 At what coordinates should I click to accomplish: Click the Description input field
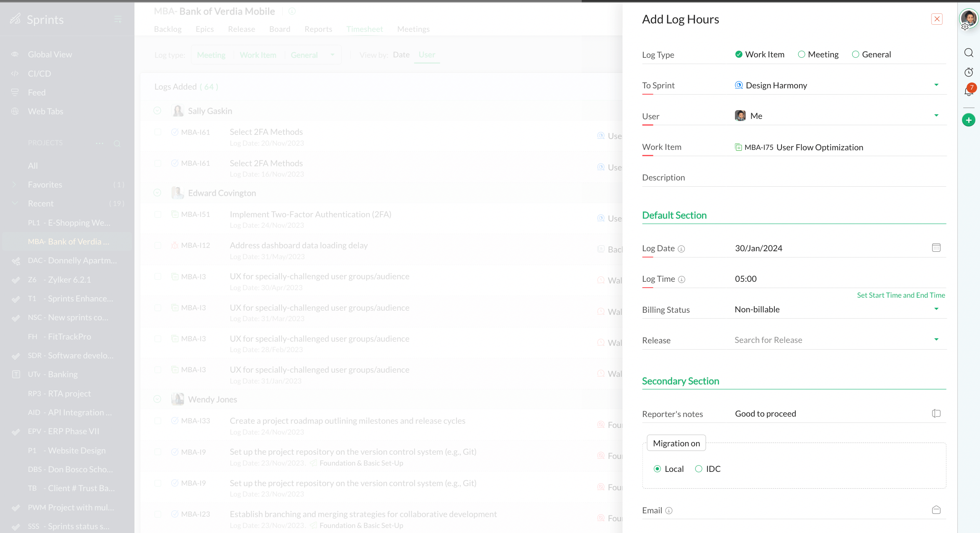point(840,178)
